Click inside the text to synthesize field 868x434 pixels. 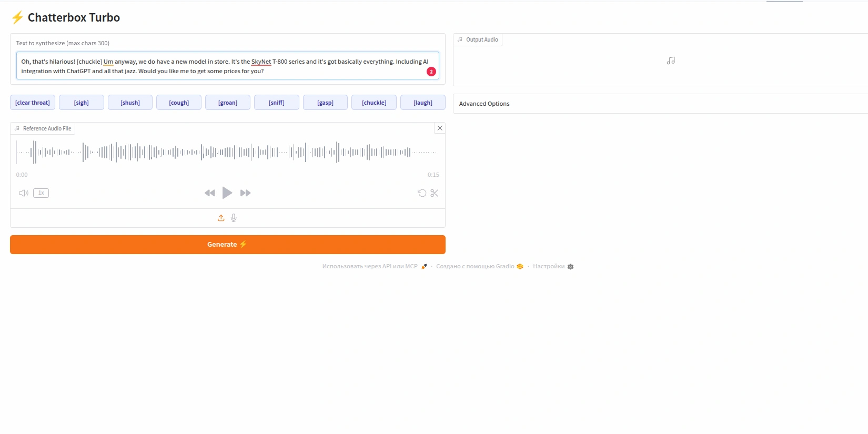click(221, 66)
